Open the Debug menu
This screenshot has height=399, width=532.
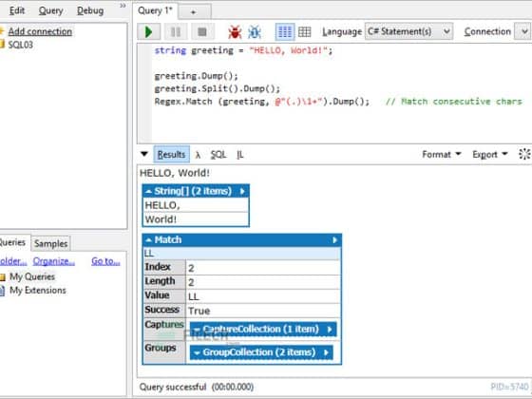(x=90, y=10)
